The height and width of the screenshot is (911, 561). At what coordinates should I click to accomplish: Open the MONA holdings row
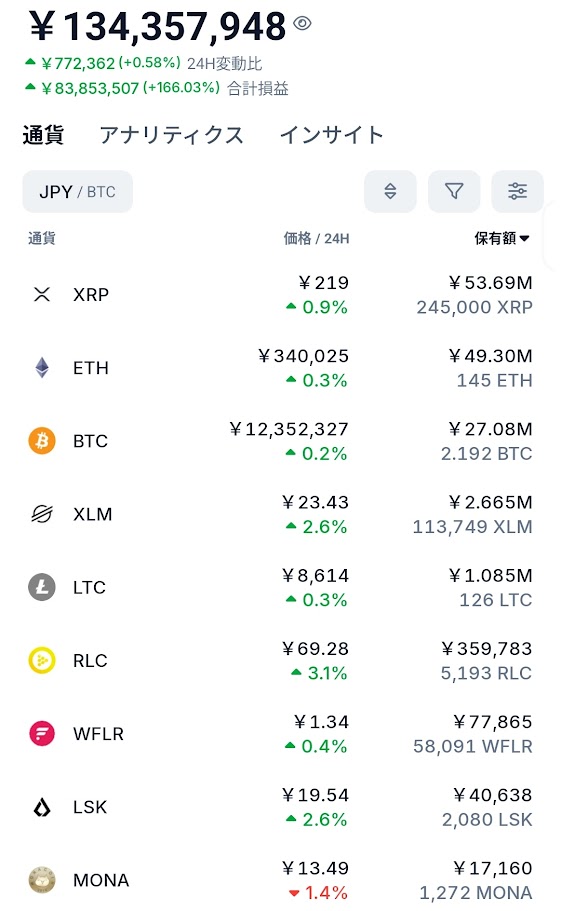(x=280, y=880)
